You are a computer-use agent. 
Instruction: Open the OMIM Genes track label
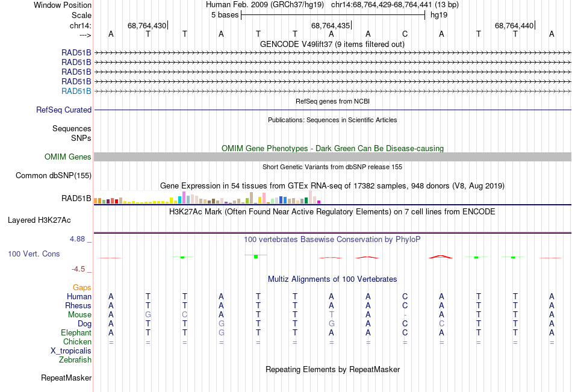point(68,157)
